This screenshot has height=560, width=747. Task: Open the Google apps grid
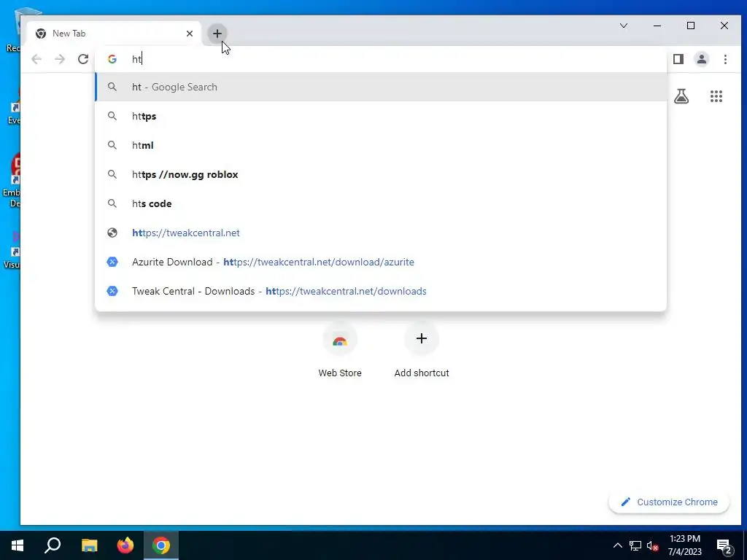(716, 96)
